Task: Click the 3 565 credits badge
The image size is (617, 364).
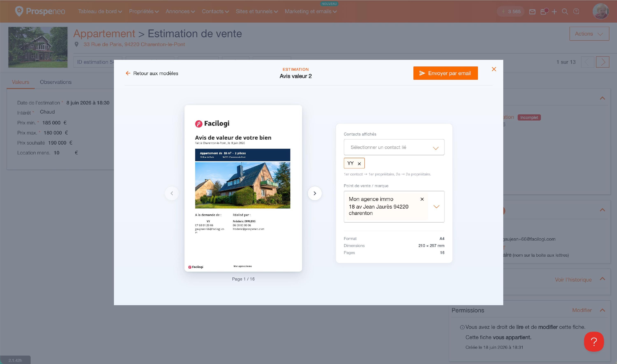Action: pos(511,12)
